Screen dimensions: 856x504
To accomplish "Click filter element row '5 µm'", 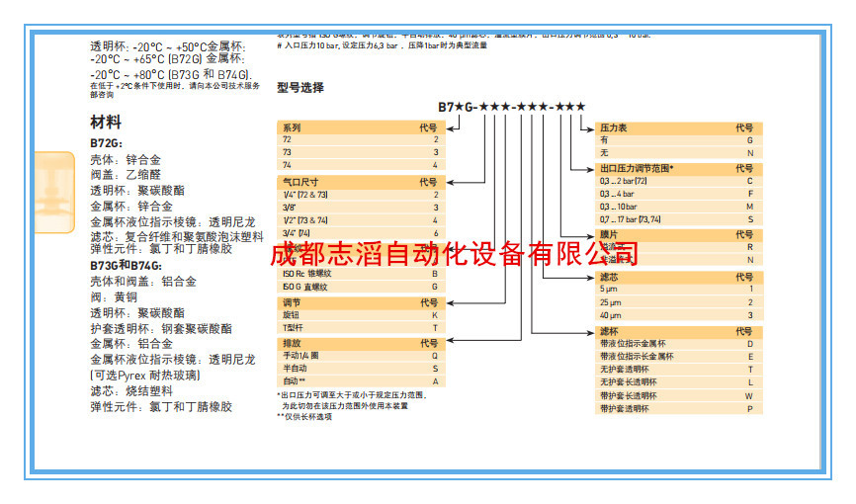I will [679, 289].
